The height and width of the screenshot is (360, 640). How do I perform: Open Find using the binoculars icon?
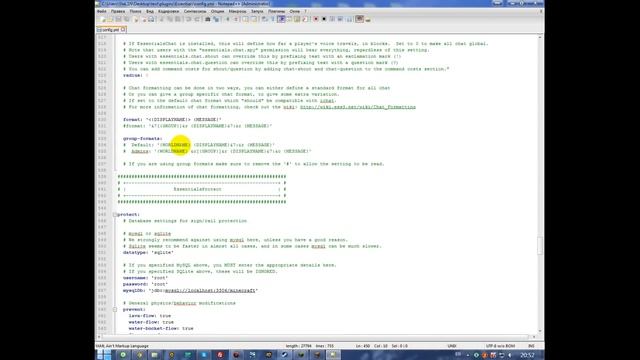coord(208,19)
